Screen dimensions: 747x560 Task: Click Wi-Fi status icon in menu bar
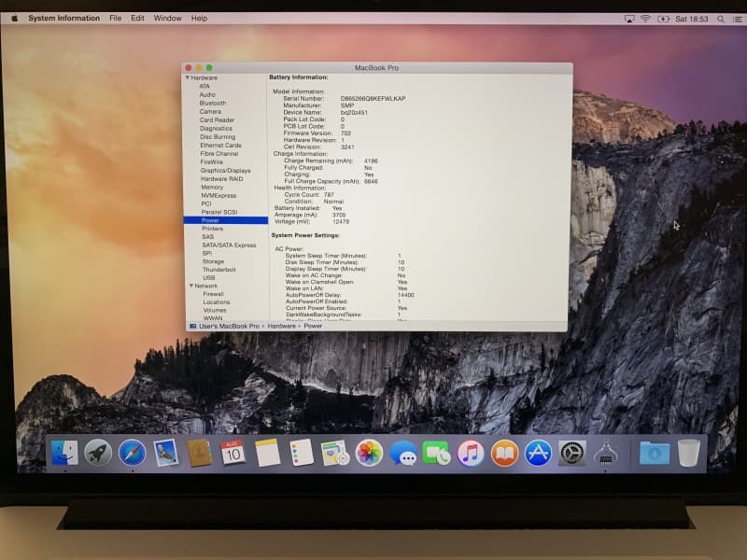(645, 19)
